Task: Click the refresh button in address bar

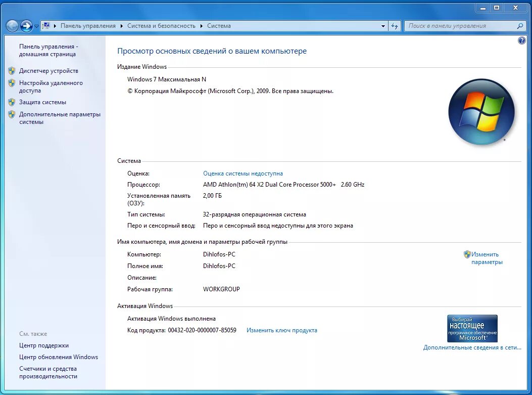Action: pyautogui.click(x=395, y=26)
